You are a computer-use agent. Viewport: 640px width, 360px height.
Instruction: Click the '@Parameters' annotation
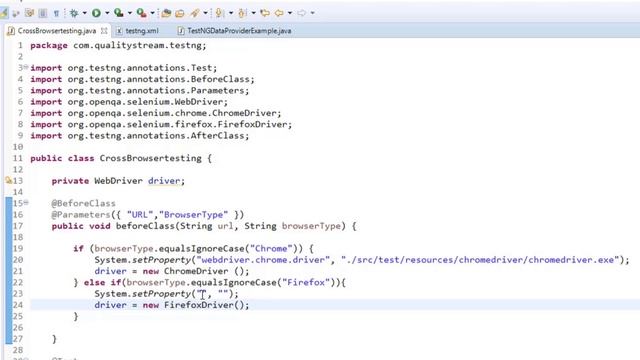click(x=81, y=215)
